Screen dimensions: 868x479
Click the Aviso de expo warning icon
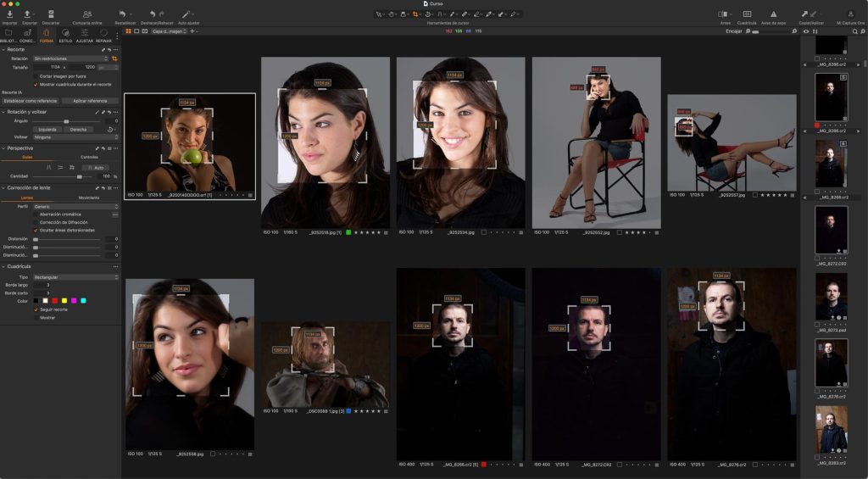tap(773, 14)
